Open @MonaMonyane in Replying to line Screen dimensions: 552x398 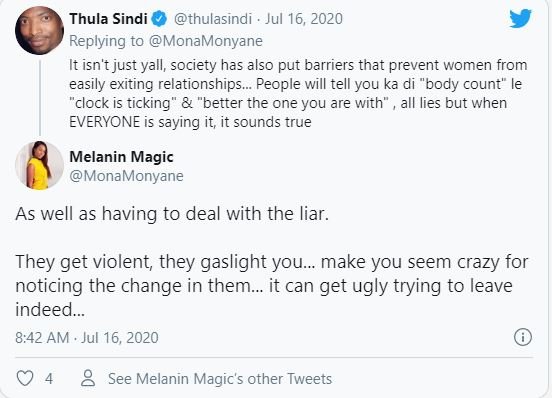206,41
